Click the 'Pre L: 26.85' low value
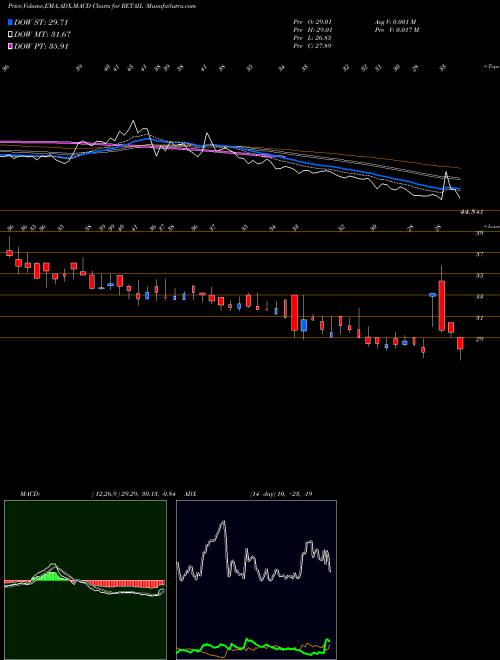This screenshot has width=500, height=660. (312, 38)
